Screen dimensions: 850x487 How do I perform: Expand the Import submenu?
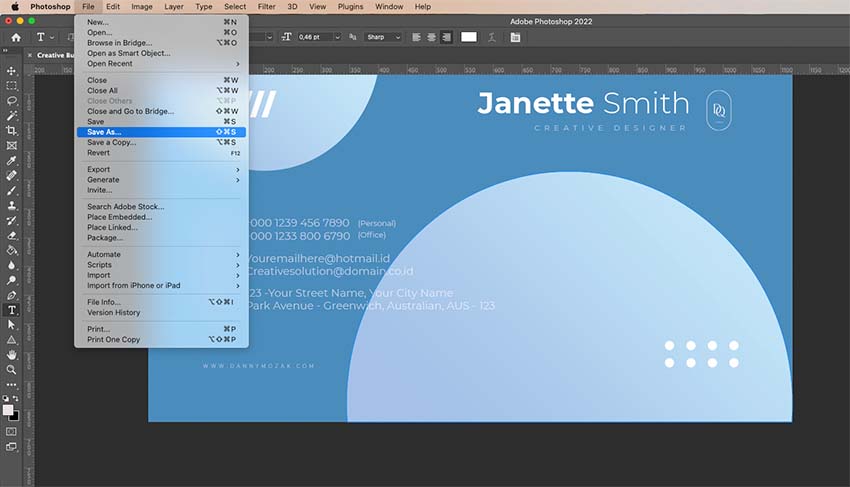click(x=163, y=275)
